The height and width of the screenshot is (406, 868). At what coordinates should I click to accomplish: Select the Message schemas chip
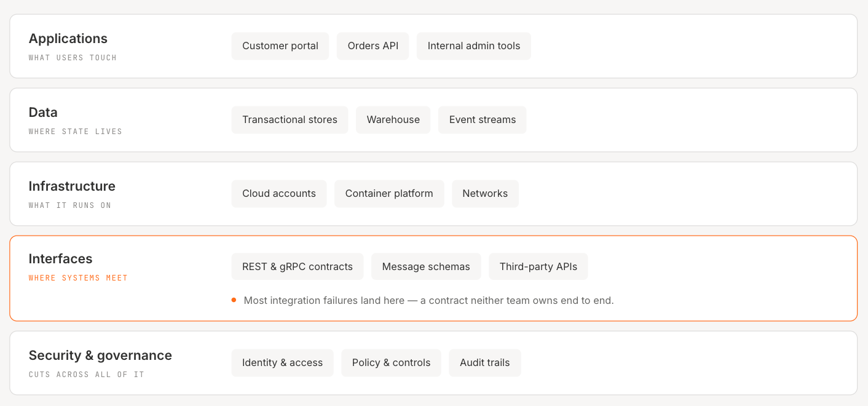tap(426, 267)
